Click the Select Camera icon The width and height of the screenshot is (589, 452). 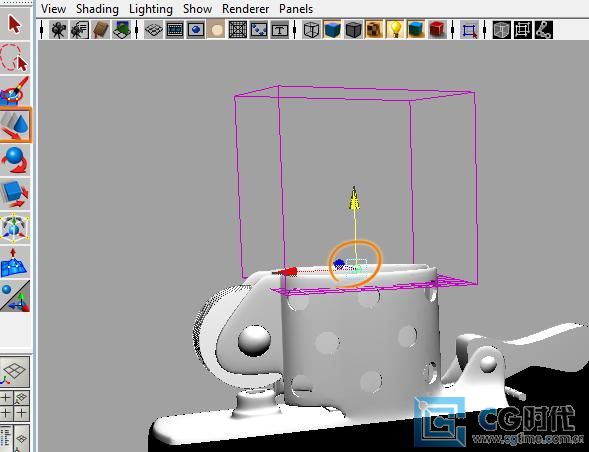[x=59, y=30]
